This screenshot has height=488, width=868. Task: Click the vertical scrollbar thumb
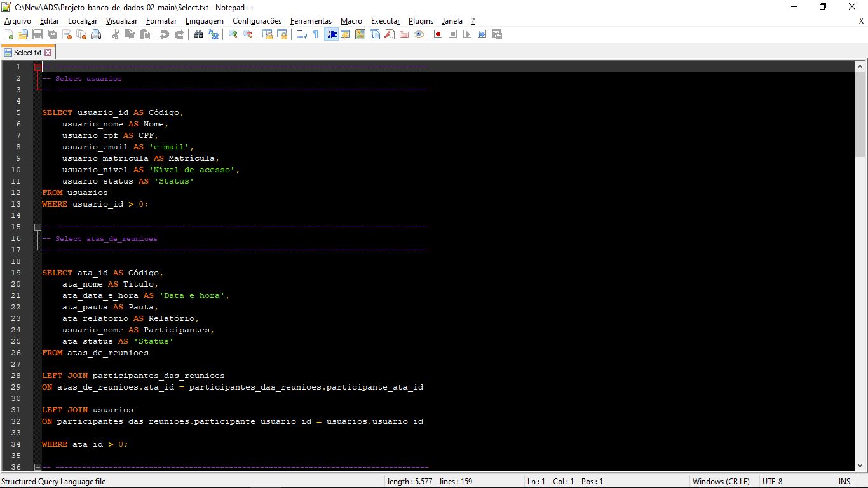tap(860, 114)
